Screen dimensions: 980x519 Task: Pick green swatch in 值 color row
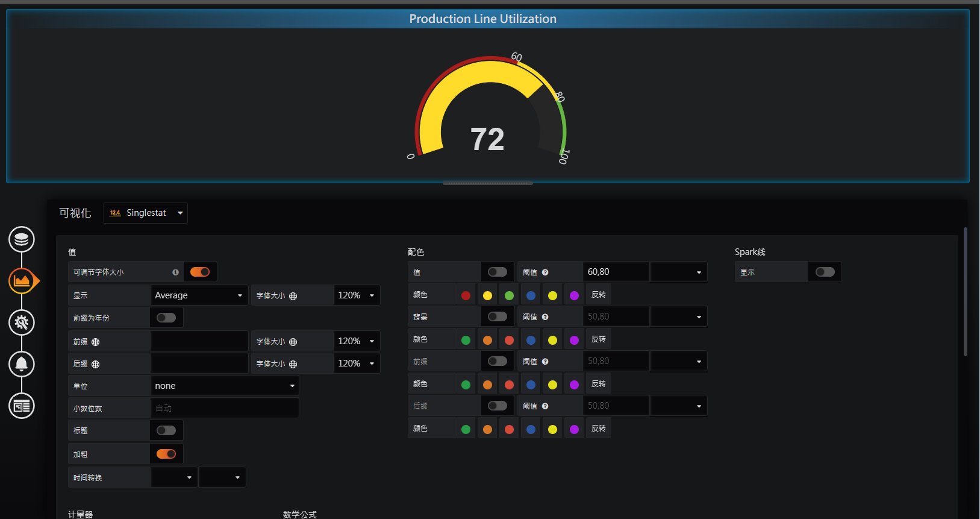(x=509, y=295)
